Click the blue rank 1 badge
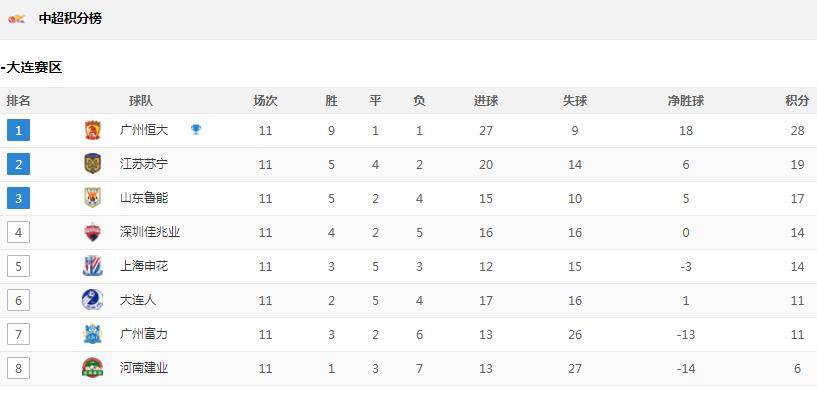Viewport: 817px width, 396px height. tap(18, 130)
